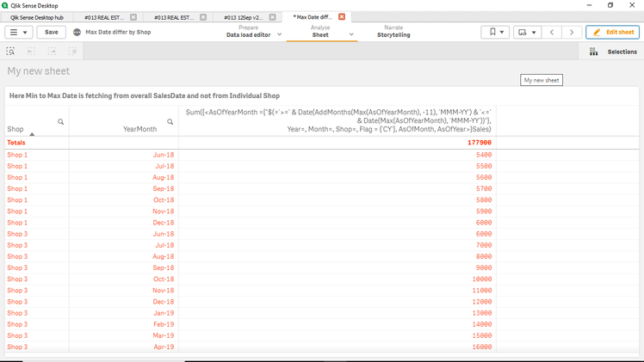Select Shop 1 in Jun-18 row

(x=17, y=155)
